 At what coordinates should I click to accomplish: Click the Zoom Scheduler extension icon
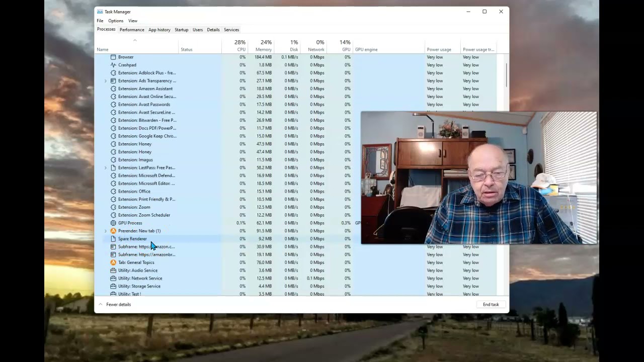click(113, 215)
